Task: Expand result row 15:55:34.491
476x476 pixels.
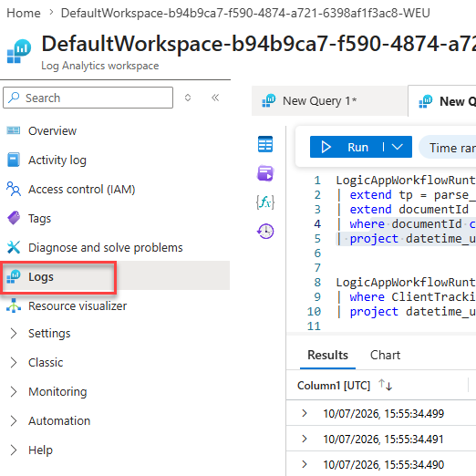Action: click(305, 439)
